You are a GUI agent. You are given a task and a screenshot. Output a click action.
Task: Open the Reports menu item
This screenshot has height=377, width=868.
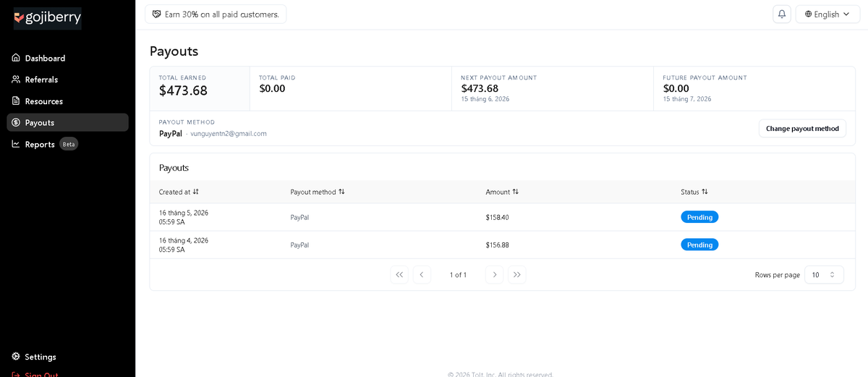(x=67, y=144)
